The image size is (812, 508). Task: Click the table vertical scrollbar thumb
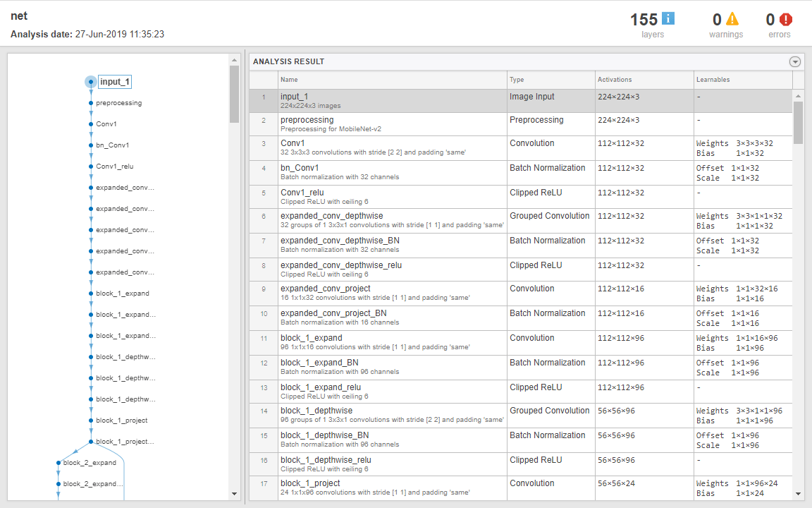pos(798,123)
